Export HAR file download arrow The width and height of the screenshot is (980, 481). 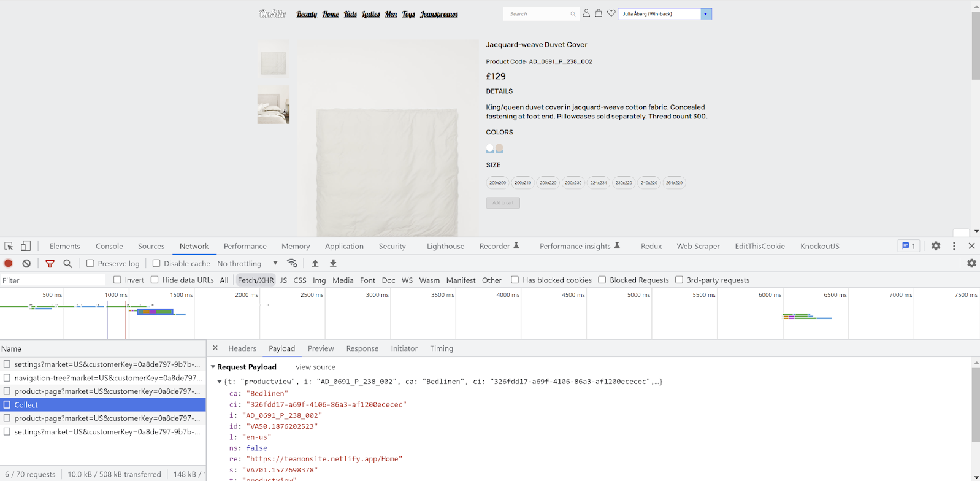[333, 263]
